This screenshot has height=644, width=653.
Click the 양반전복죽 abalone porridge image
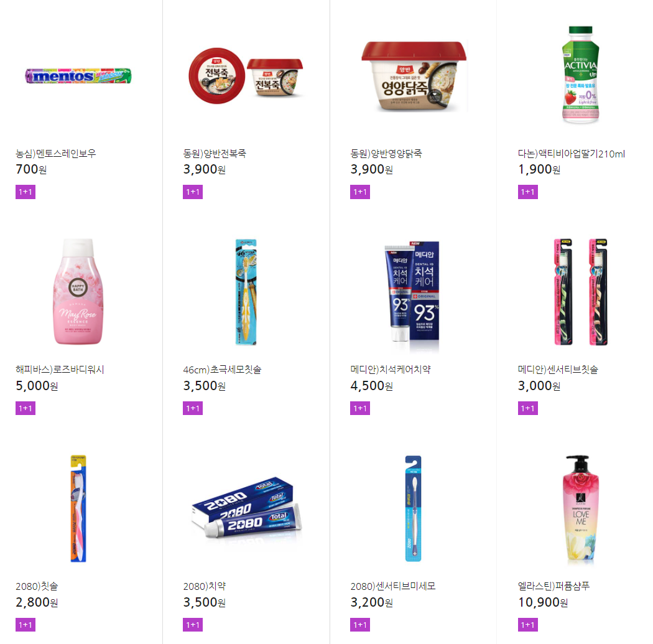click(246, 76)
